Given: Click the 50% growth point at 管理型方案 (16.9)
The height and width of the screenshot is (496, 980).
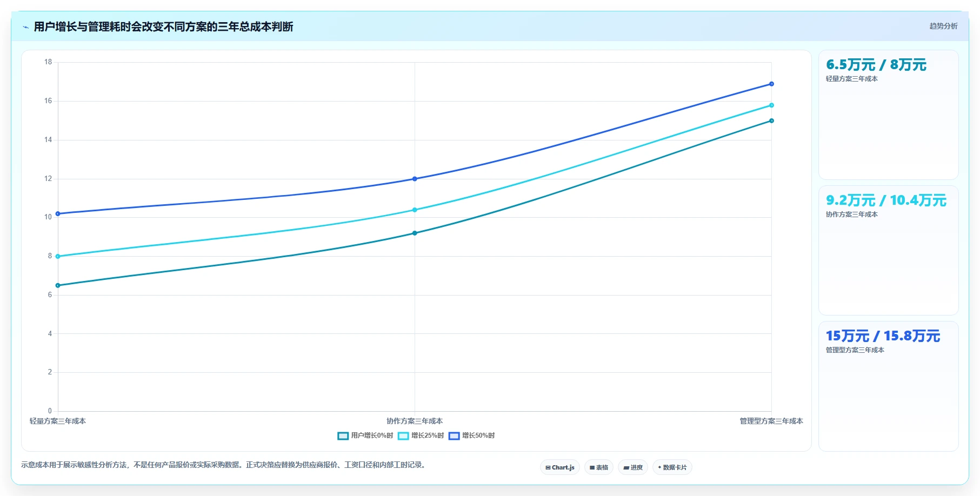Looking at the screenshot, I should 771,84.
